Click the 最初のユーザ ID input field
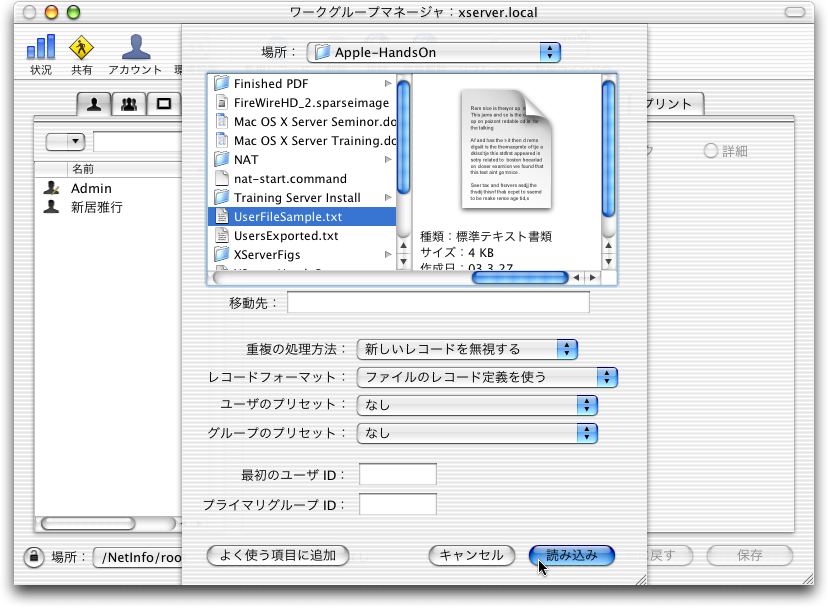 [397, 474]
